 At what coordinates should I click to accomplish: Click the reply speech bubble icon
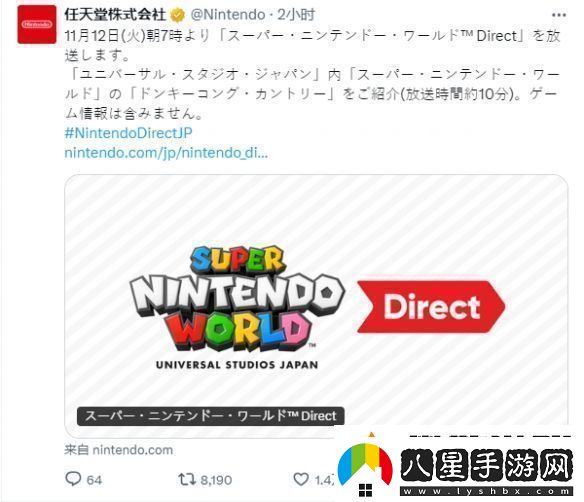pyautogui.click(x=73, y=479)
